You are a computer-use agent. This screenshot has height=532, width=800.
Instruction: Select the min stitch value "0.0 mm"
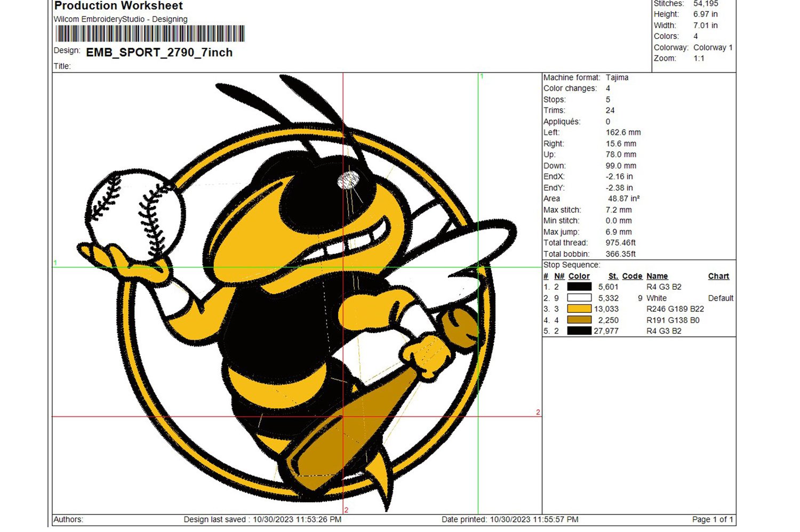click(619, 221)
